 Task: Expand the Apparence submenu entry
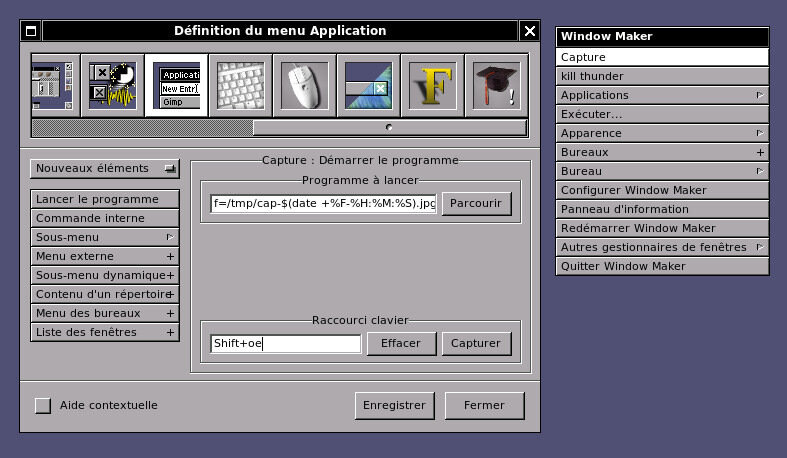click(x=662, y=133)
